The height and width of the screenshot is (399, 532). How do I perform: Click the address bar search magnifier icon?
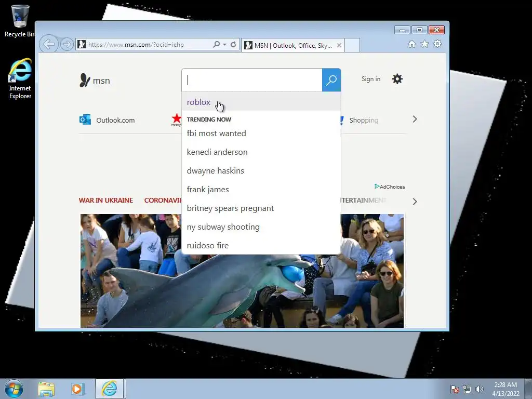(x=216, y=45)
